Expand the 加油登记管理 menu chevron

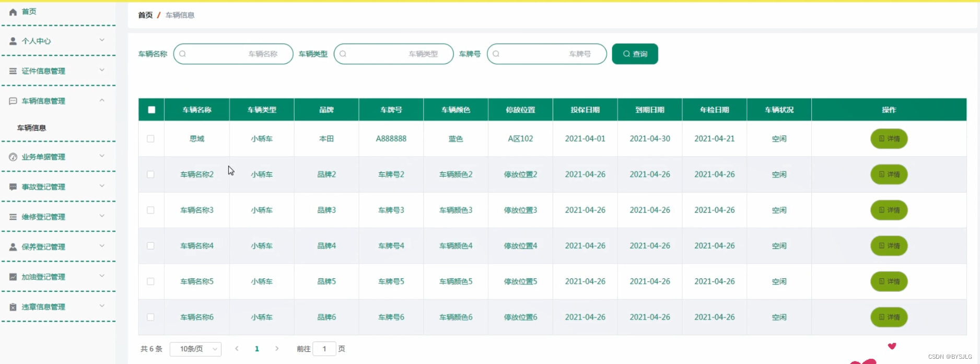[x=102, y=276]
